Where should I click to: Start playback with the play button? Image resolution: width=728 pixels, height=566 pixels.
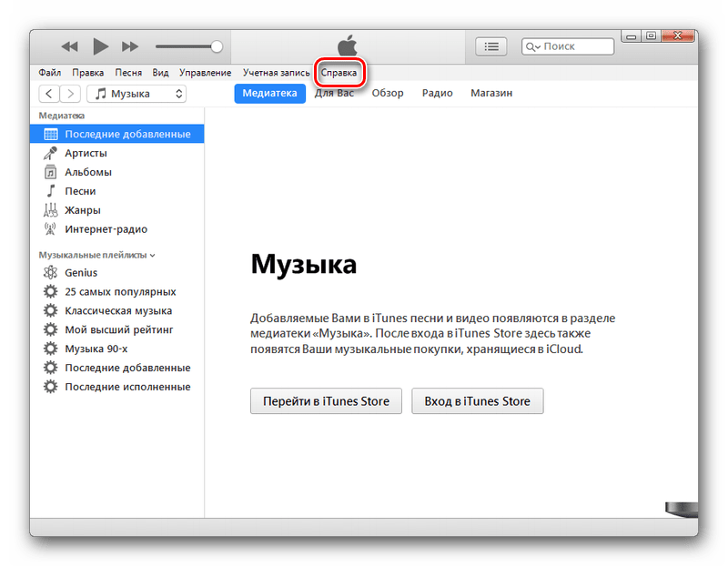click(x=100, y=46)
